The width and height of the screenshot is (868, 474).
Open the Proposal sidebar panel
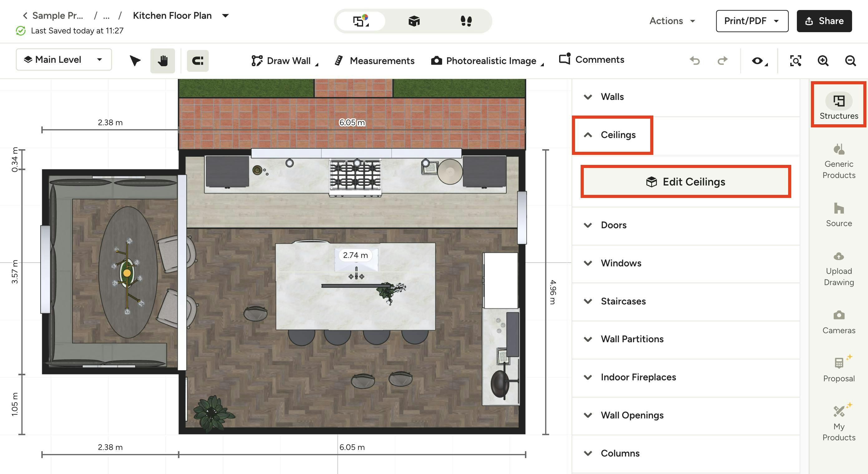[839, 369]
